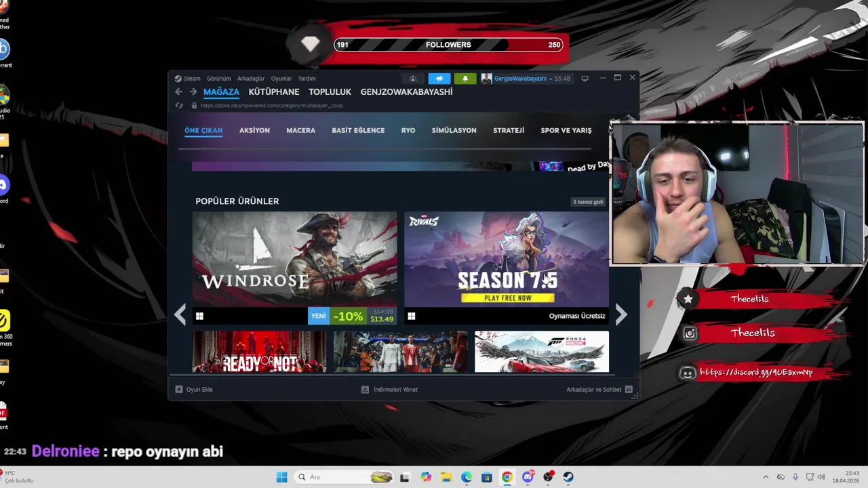Open OBS Studio from the taskbar
Image resolution: width=868 pixels, height=488 pixels.
[548, 477]
